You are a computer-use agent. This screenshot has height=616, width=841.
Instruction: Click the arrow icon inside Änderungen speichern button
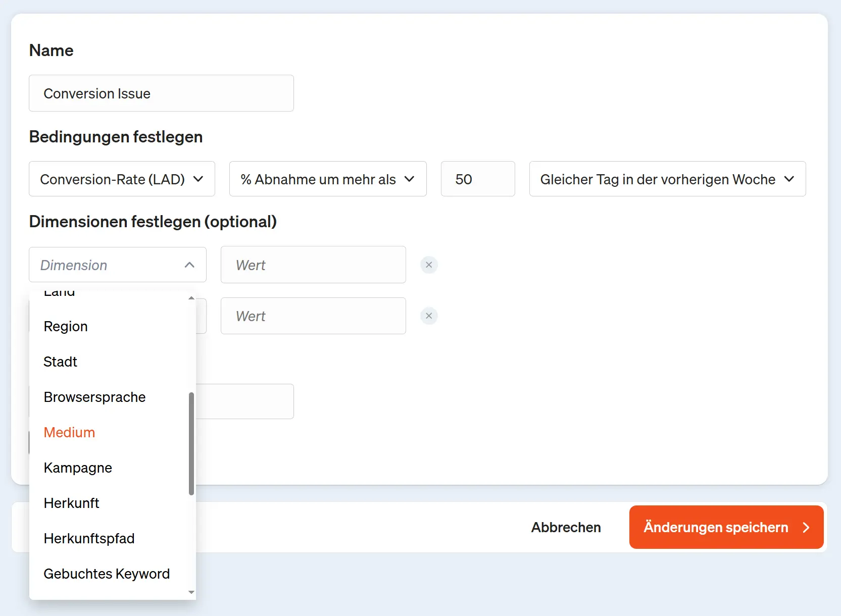click(x=806, y=527)
